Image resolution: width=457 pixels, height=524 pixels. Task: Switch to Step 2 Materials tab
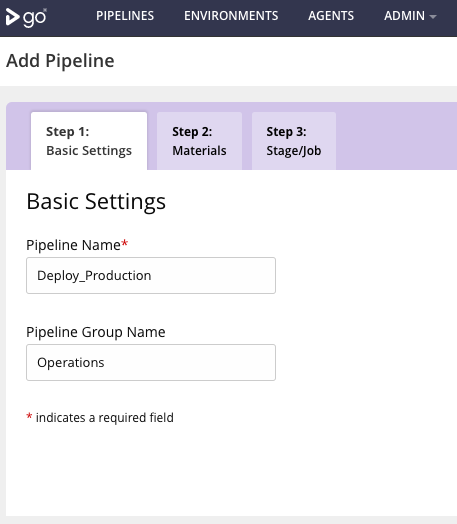[199, 141]
